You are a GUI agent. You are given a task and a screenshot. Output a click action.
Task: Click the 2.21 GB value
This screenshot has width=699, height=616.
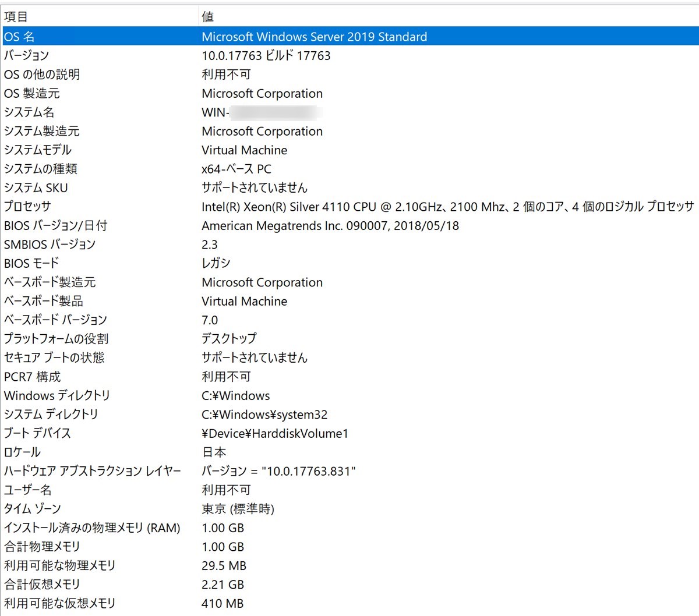click(x=223, y=585)
